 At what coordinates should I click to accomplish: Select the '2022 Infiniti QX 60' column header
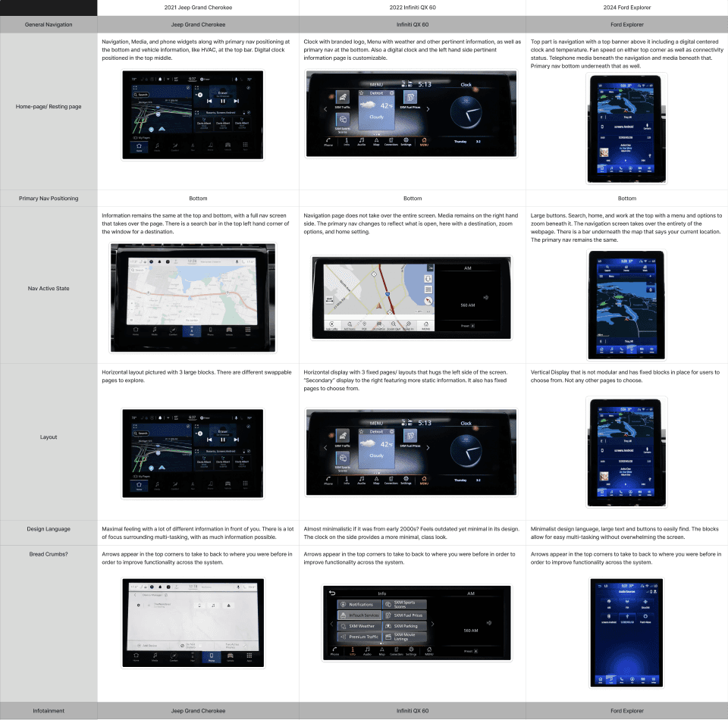click(413, 8)
